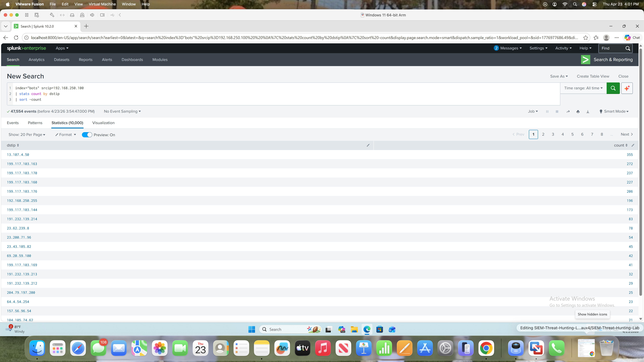
Task: Sort the table by the dstip column header
Action: [13, 145]
